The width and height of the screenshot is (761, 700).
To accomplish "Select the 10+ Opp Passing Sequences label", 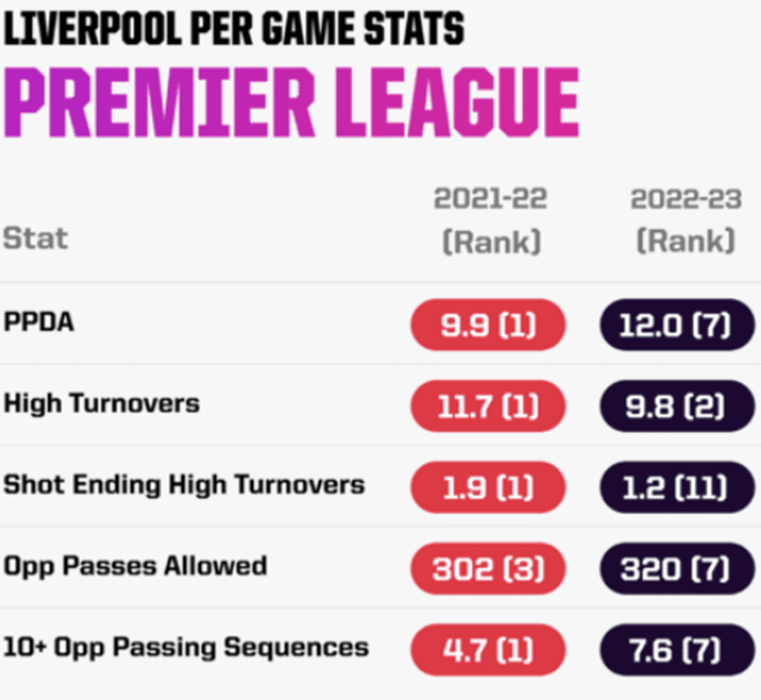I will click(186, 647).
